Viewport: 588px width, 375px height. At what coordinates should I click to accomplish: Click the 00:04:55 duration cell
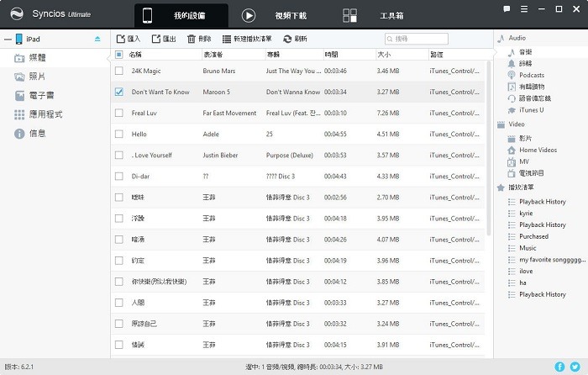(335, 134)
